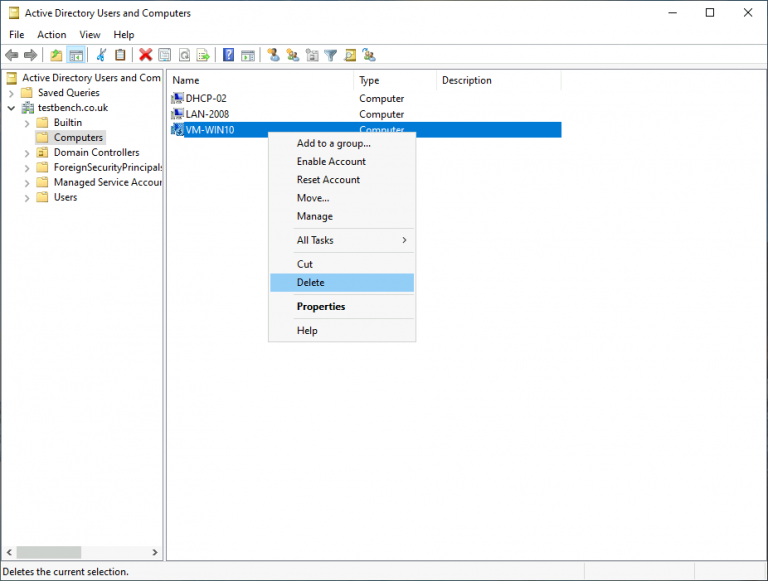768x581 pixels.
Task: Click the scissors Cut toolbar icon
Action: pyautogui.click(x=100, y=55)
